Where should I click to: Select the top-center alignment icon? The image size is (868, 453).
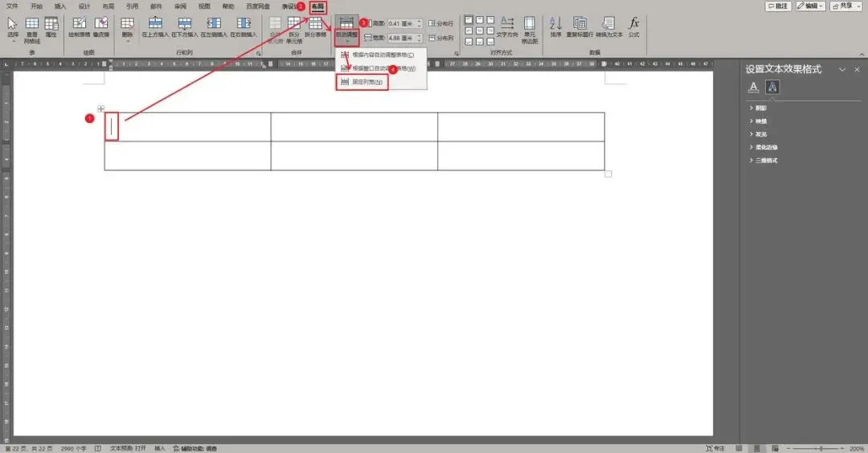click(x=479, y=20)
